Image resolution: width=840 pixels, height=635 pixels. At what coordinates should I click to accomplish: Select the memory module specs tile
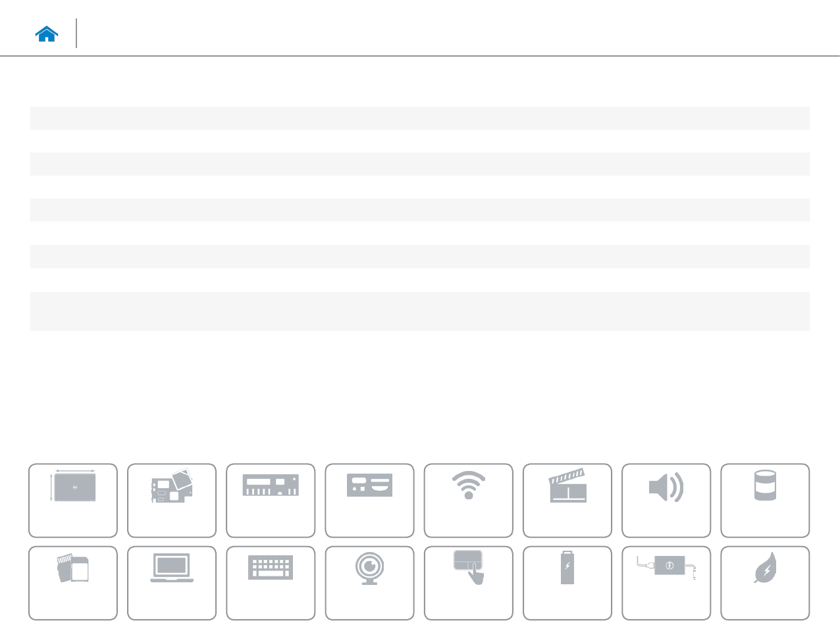point(271,501)
